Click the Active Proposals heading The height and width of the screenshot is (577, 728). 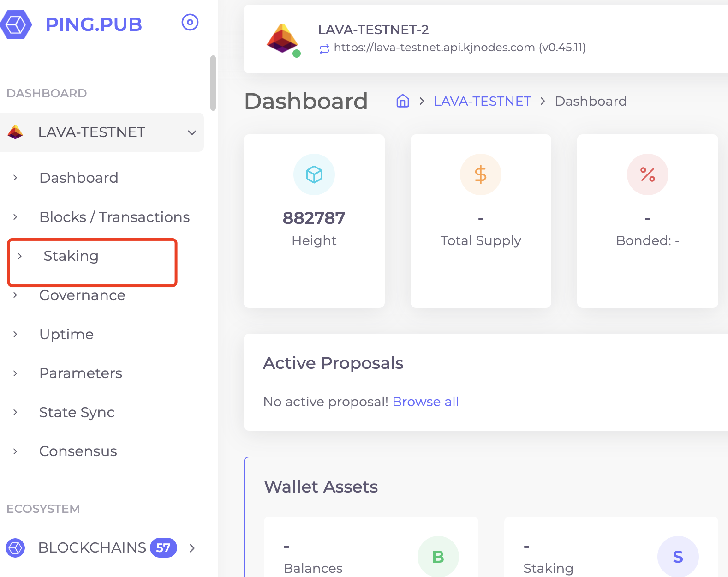[x=333, y=363]
